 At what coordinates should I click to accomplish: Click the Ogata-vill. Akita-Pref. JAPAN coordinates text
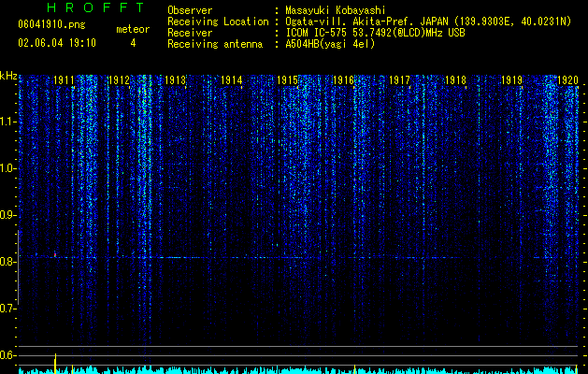pyautogui.click(x=428, y=22)
